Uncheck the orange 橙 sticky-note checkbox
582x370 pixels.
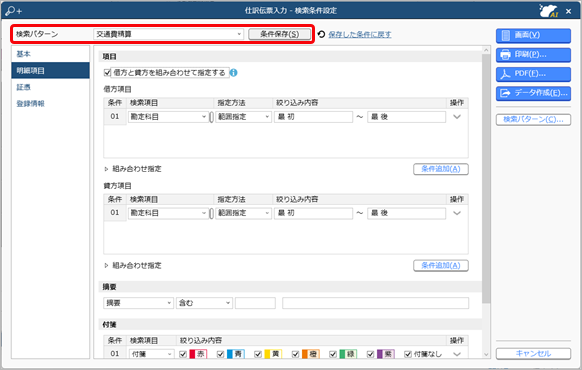[x=295, y=354]
